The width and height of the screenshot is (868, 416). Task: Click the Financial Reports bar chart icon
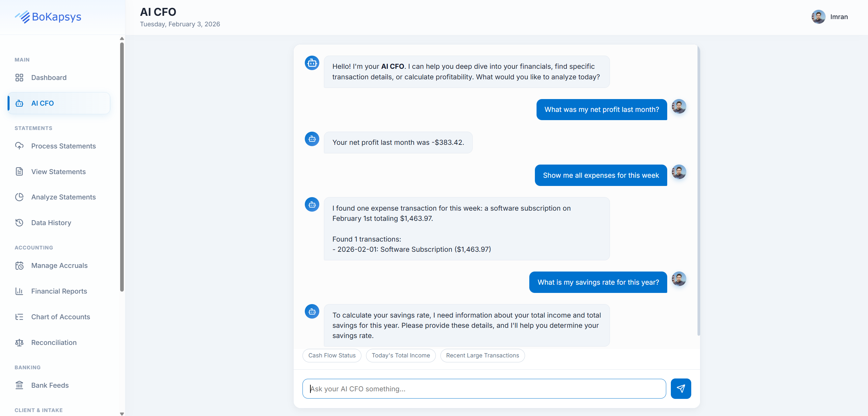pyautogui.click(x=19, y=291)
